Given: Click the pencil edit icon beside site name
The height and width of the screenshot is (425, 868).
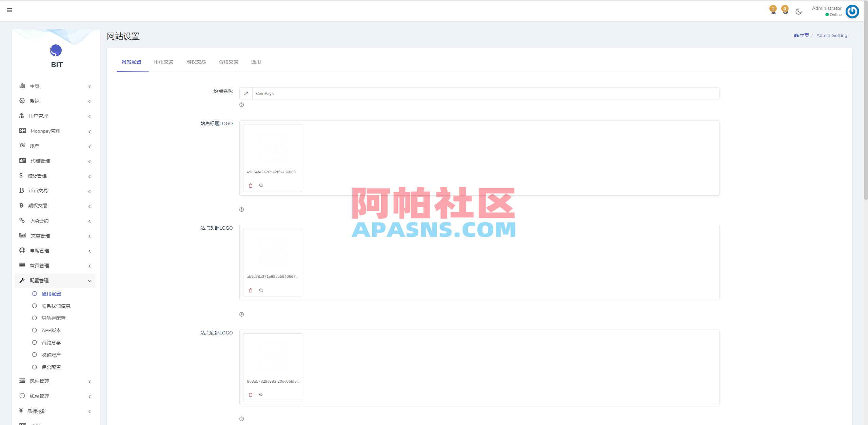Looking at the screenshot, I should (246, 93).
